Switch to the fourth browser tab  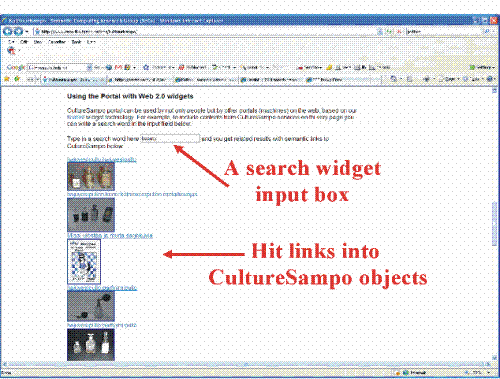pyautogui.click(x=271, y=80)
